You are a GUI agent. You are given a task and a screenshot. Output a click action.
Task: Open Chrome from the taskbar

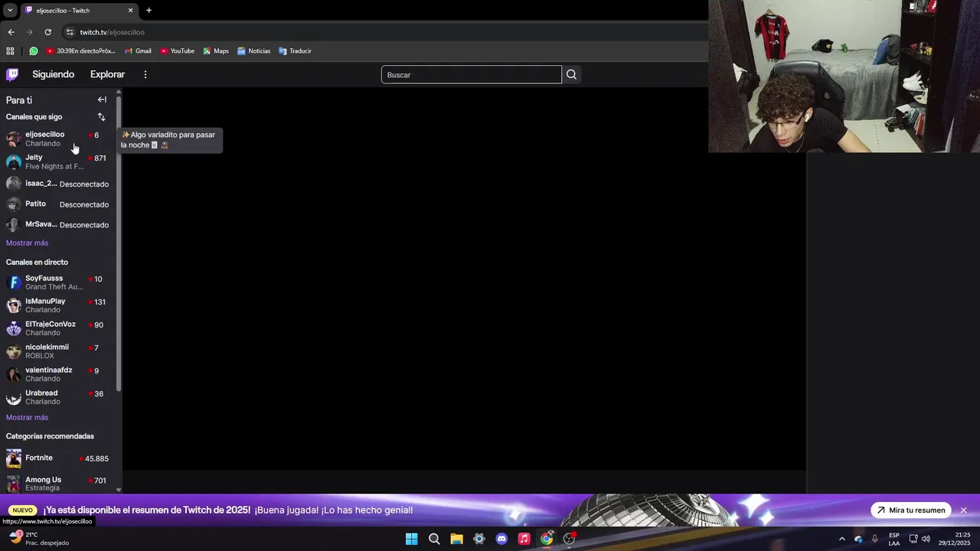[x=547, y=539]
